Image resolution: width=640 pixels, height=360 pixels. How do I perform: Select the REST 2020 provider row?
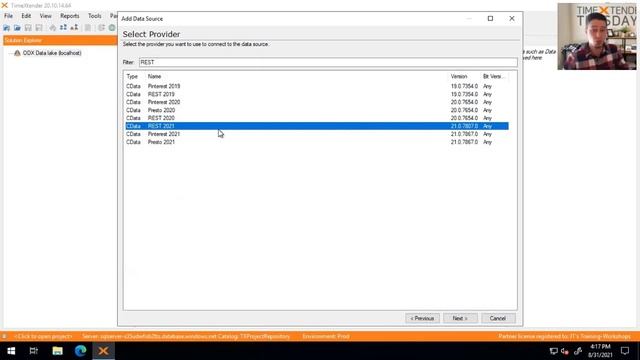tap(317, 118)
